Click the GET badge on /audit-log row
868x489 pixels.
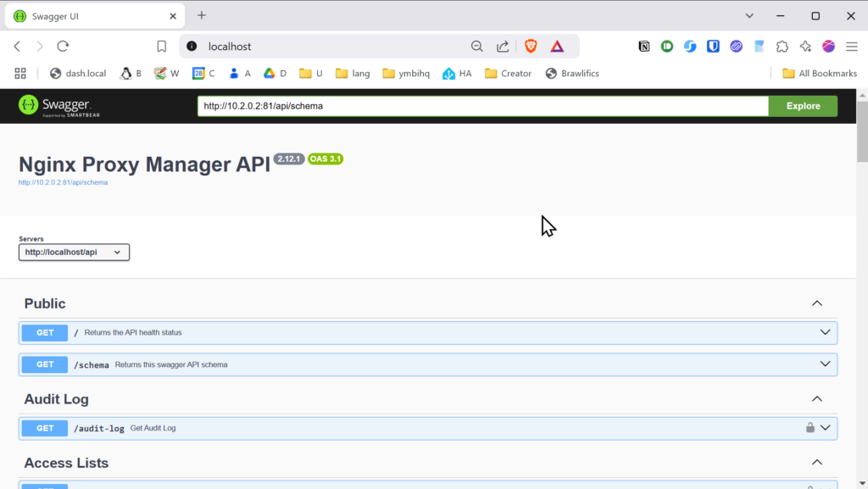(x=45, y=428)
